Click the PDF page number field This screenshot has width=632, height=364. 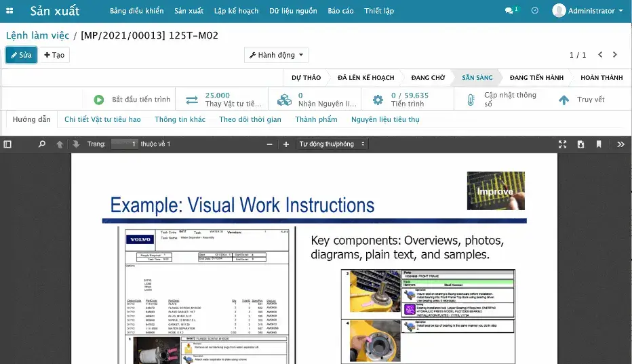tap(124, 144)
